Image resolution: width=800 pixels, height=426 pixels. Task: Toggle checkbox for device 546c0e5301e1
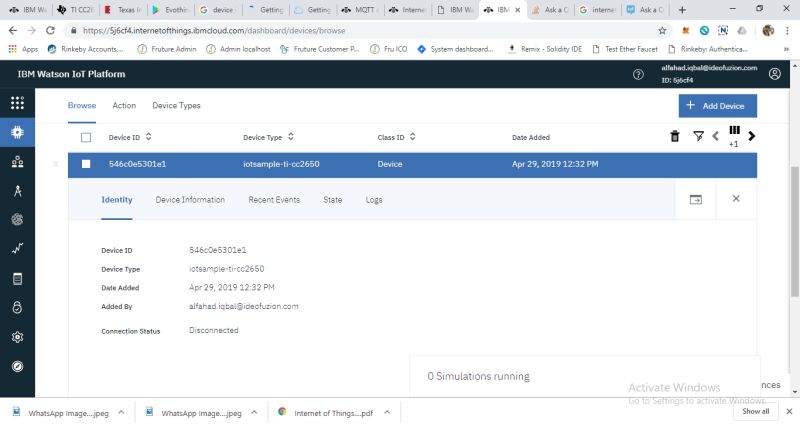[86, 164]
